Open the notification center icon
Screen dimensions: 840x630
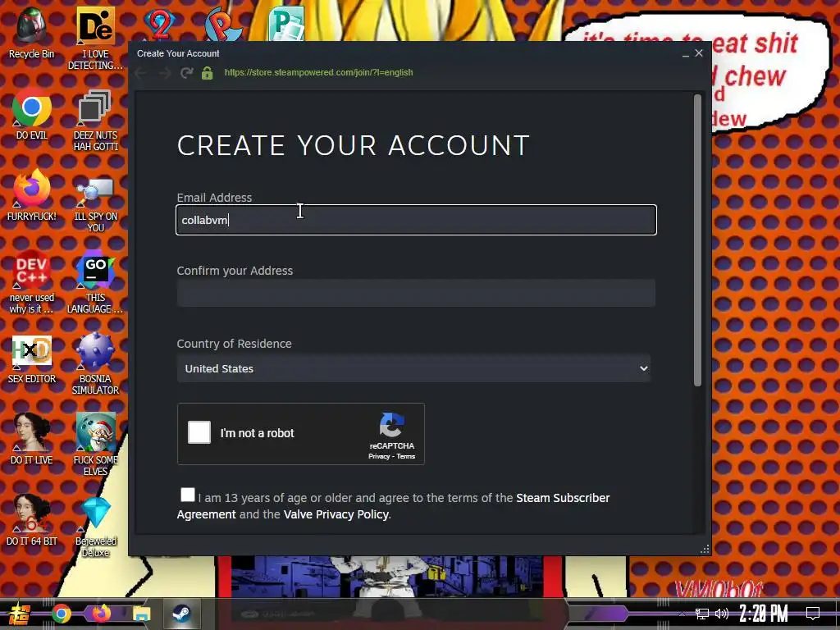pyautogui.click(x=813, y=614)
